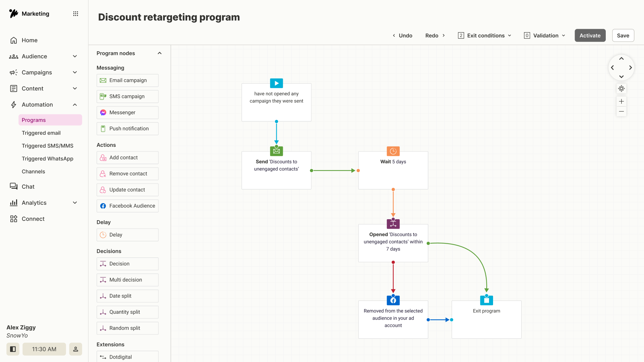Viewport: 644px width, 362px height.
Task: Go to Home in sidebar
Action: pos(30,40)
